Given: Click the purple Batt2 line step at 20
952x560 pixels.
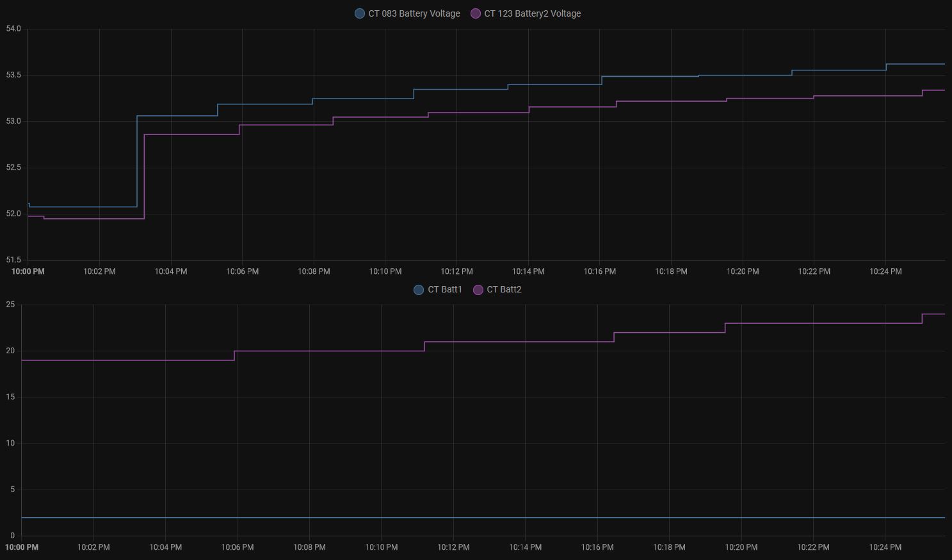Looking at the screenshot, I should [330, 351].
